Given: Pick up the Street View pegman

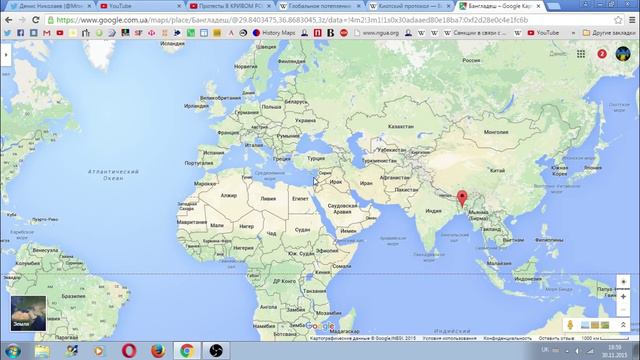Looking at the screenshot, I should [x=570, y=324].
